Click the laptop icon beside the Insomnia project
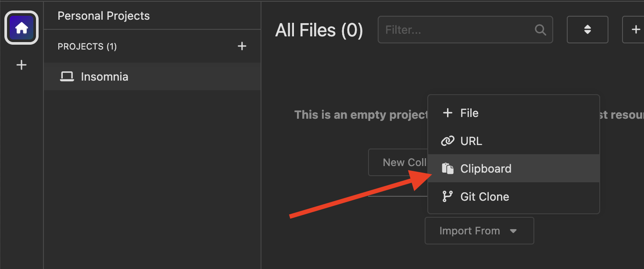Image resolution: width=644 pixels, height=269 pixels. pos(67,76)
